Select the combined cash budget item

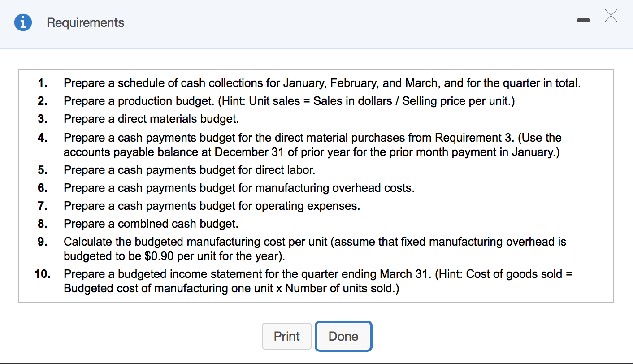[x=151, y=224]
